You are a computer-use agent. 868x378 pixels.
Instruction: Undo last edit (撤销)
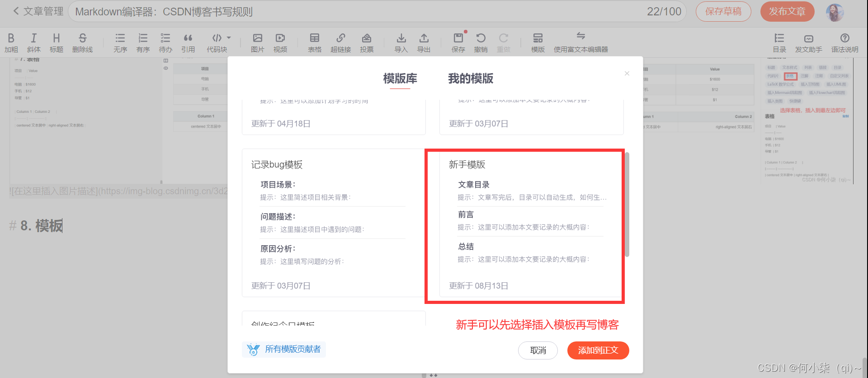coord(481,43)
